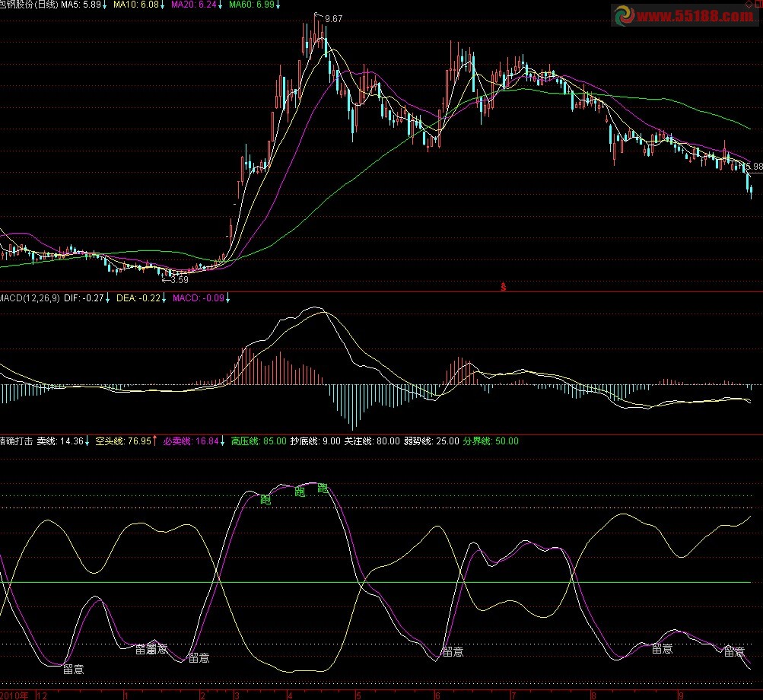
Task: Click the 高压线: 85.00 legend entry
Action: pos(259,441)
